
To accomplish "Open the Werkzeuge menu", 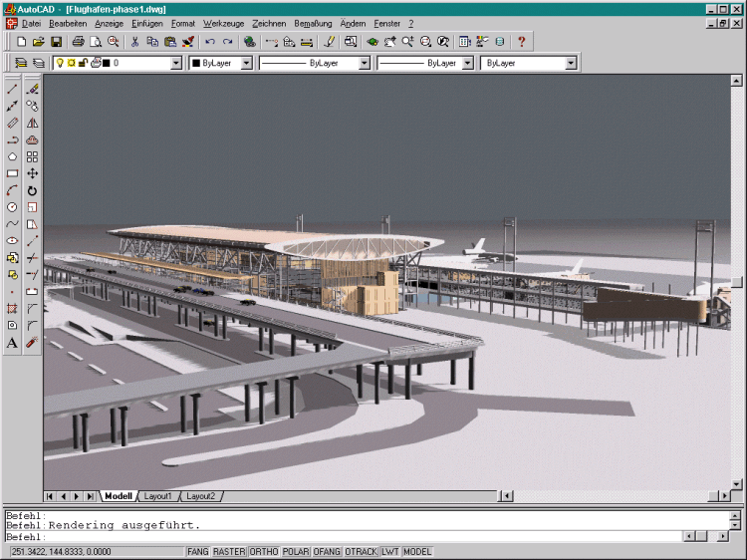I will click(x=223, y=23).
